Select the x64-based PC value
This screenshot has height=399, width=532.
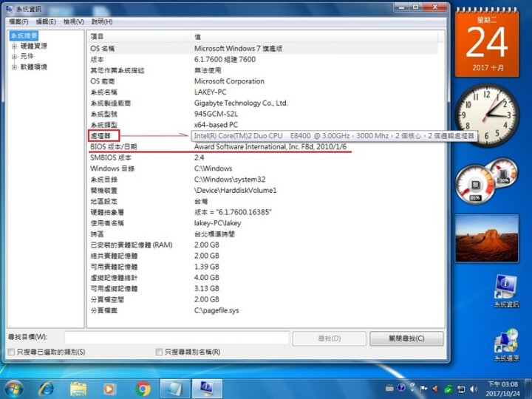click(216, 125)
